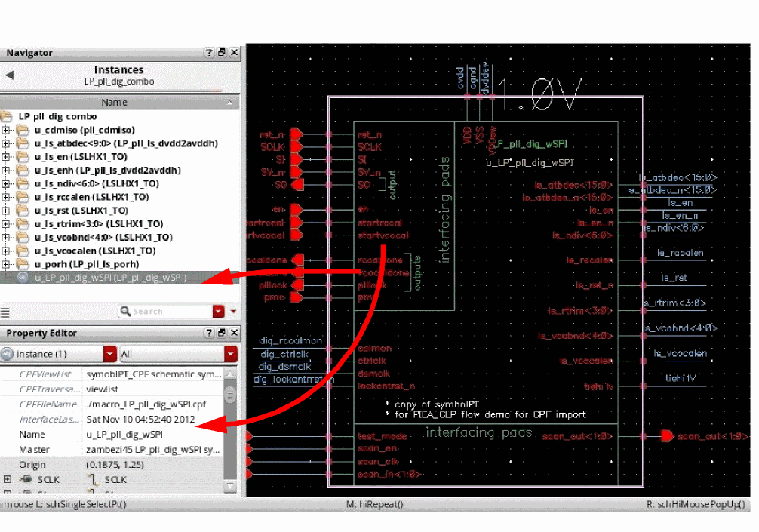Expand the SCLK property row
Screen dimensions: 759x532
tap(8, 480)
